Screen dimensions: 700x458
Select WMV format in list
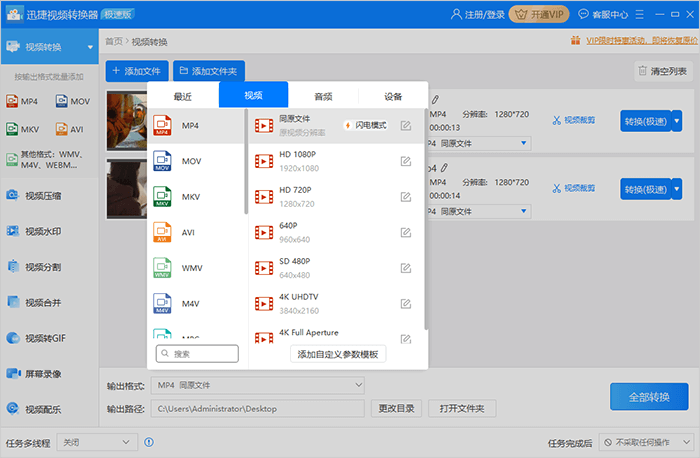point(196,268)
